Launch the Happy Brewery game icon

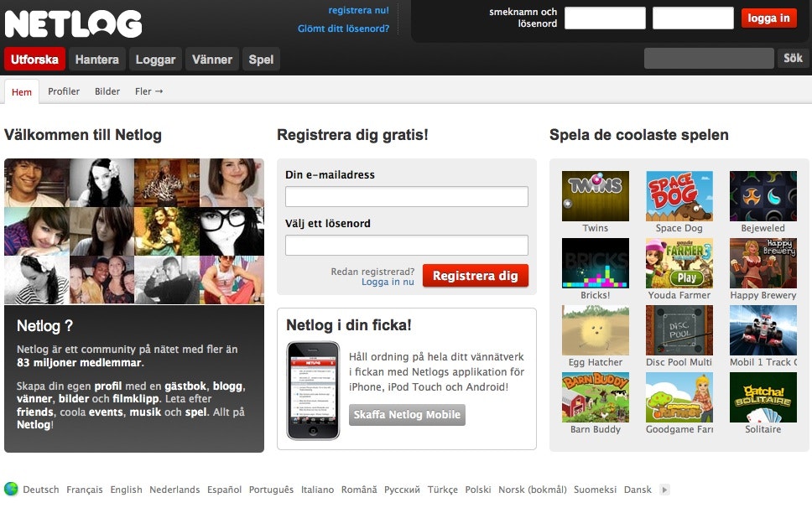pos(763,262)
